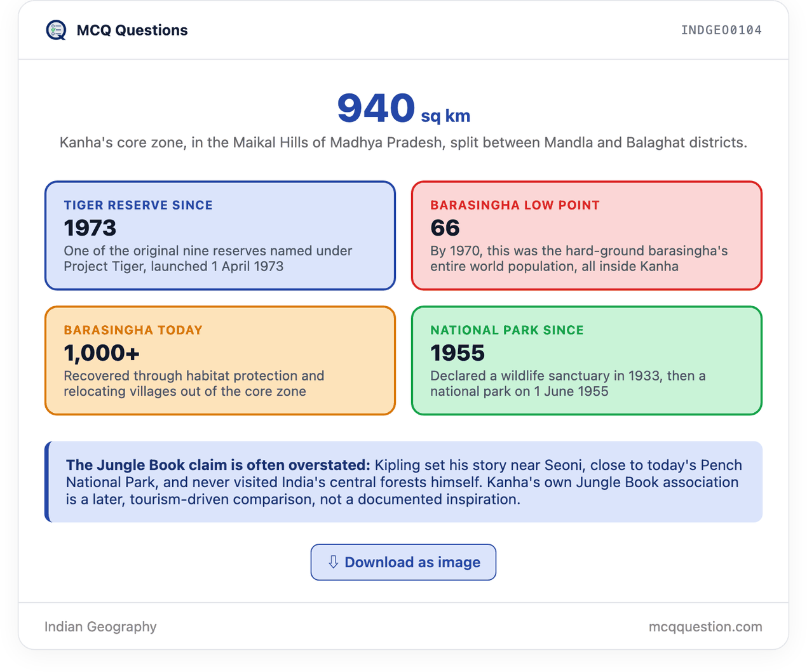Open the MCQ Questions site title
The image size is (807, 672).
[x=132, y=30]
